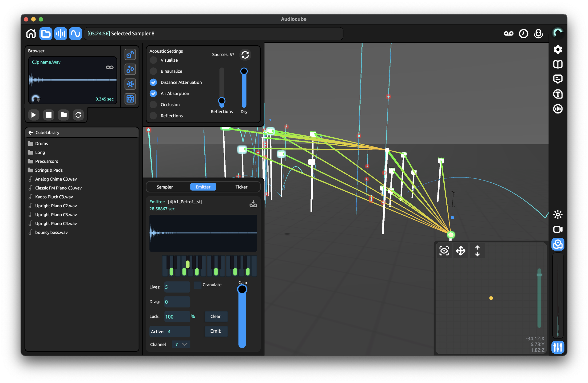Viewport: 588px width, 383px height.
Task: Switch to the Ticker tab
Action: point(241,187)
